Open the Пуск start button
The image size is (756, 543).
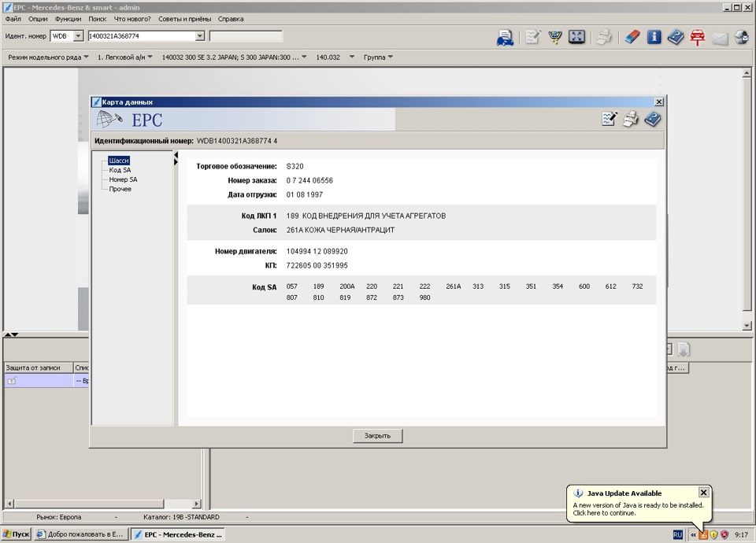click(17, 534)
